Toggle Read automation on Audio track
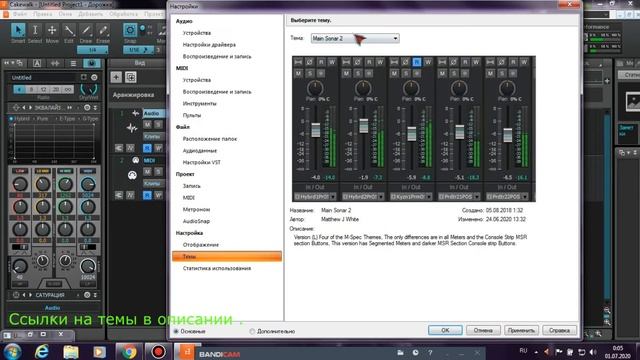 point(147,148)
